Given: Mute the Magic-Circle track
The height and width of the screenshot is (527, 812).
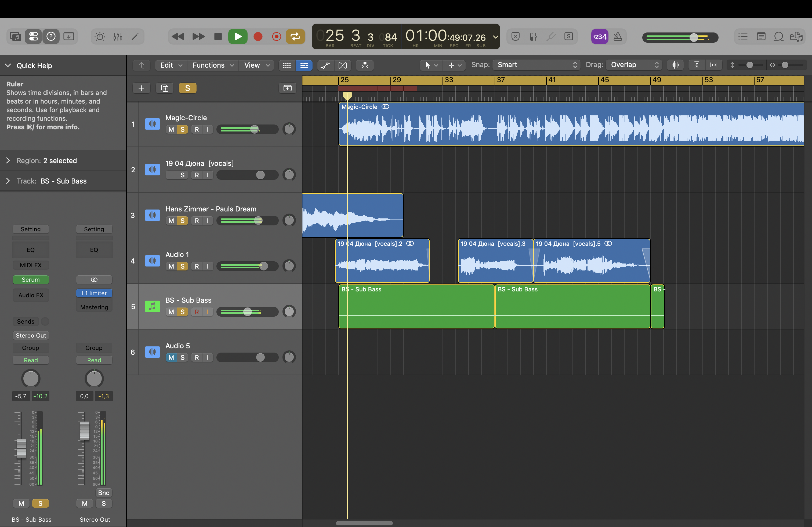Looking at the screenshot, I should click(171, 130).
